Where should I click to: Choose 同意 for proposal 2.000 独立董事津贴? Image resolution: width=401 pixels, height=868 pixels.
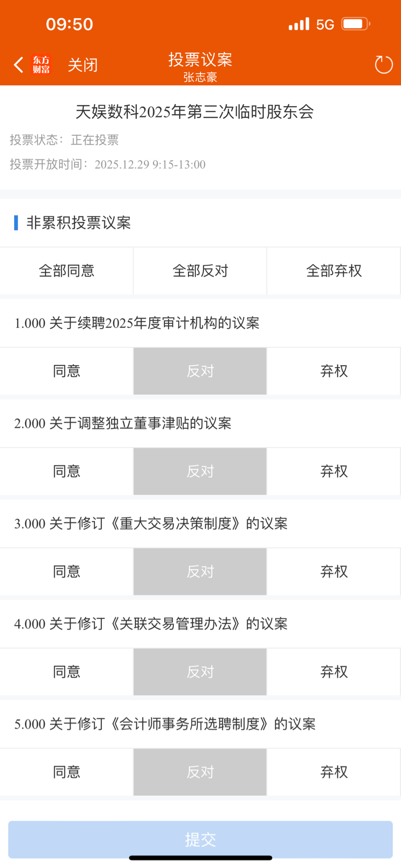point(66,472)
